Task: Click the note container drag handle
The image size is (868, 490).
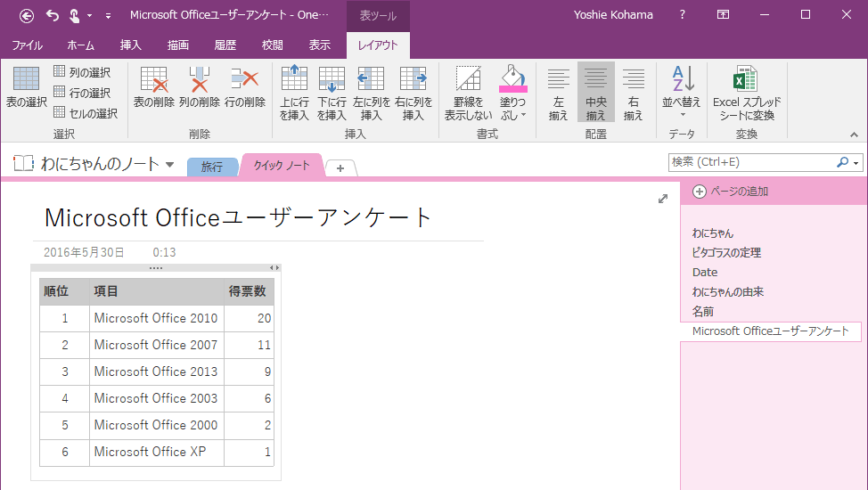Action: point(156,268)
